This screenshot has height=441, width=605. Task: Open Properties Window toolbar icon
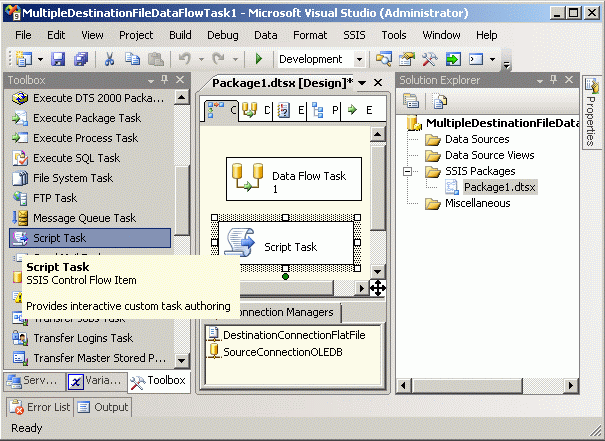(407, 59)
